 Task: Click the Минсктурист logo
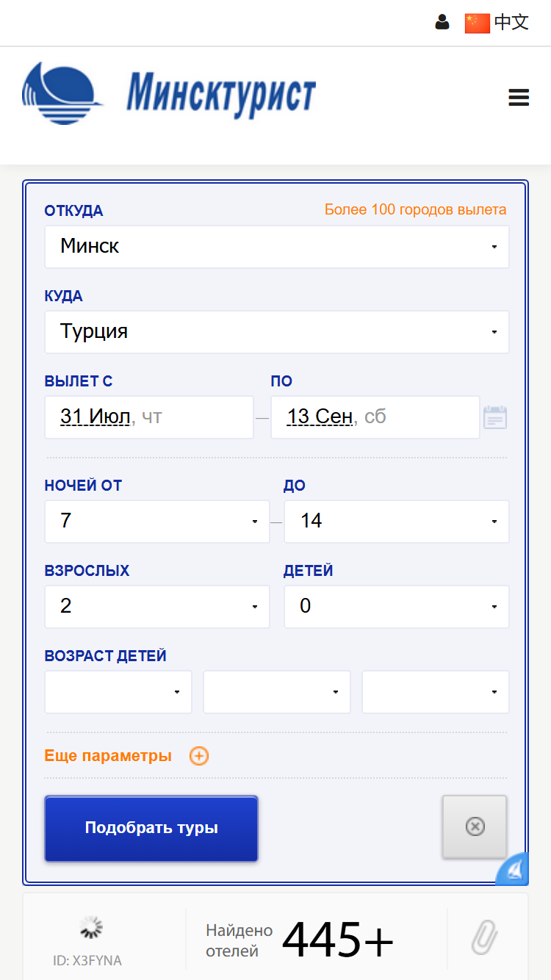pos(169,92)
